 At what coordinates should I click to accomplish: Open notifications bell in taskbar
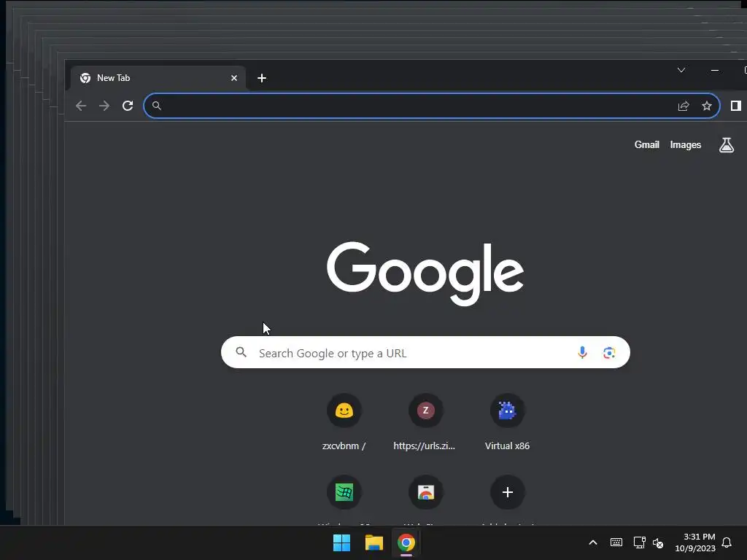727,542
